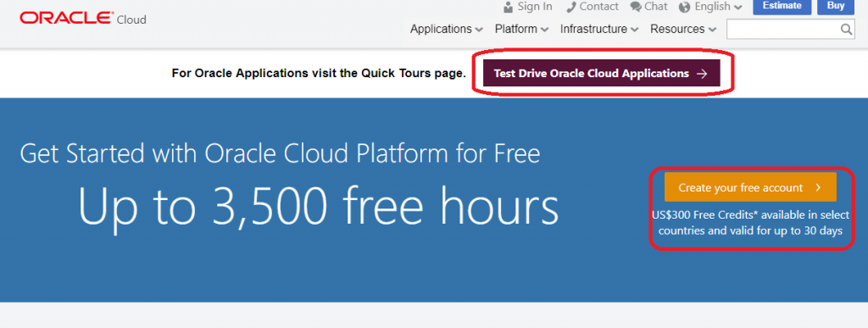Click the Buy button
The height and width of the screenshot is (328, 868).
coord(836,6)
